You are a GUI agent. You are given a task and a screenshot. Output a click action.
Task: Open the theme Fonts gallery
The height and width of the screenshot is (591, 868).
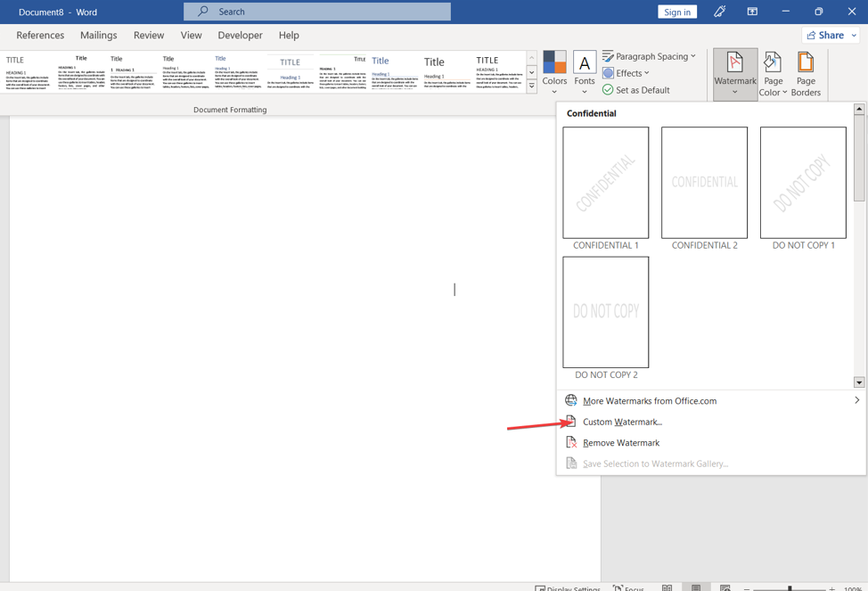click(x=584, y=72)
